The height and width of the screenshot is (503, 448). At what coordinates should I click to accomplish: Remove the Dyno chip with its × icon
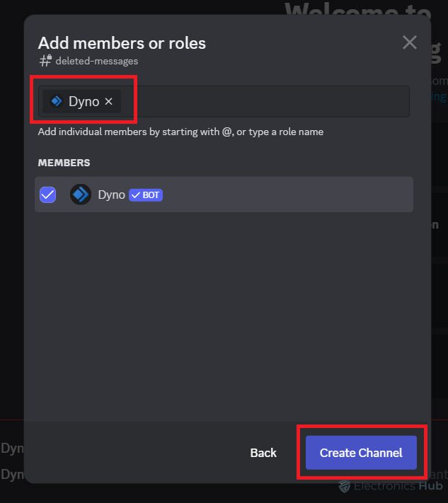(x=108, y=102)
